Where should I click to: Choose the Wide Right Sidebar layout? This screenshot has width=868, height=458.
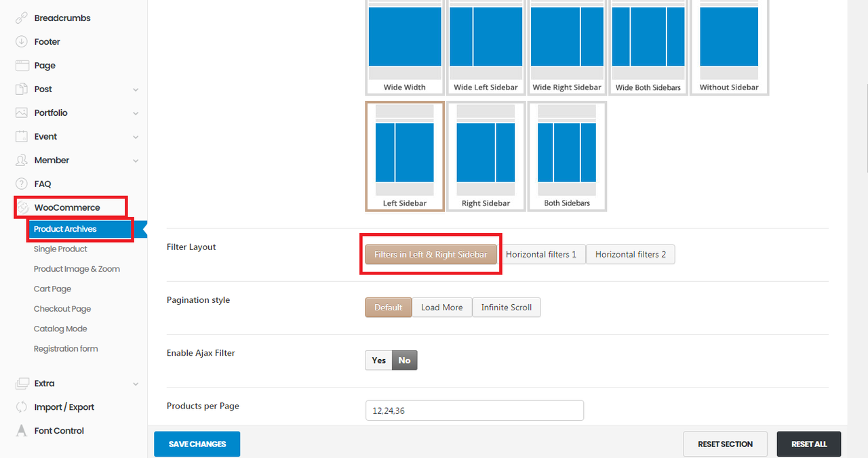pos(567,46)
